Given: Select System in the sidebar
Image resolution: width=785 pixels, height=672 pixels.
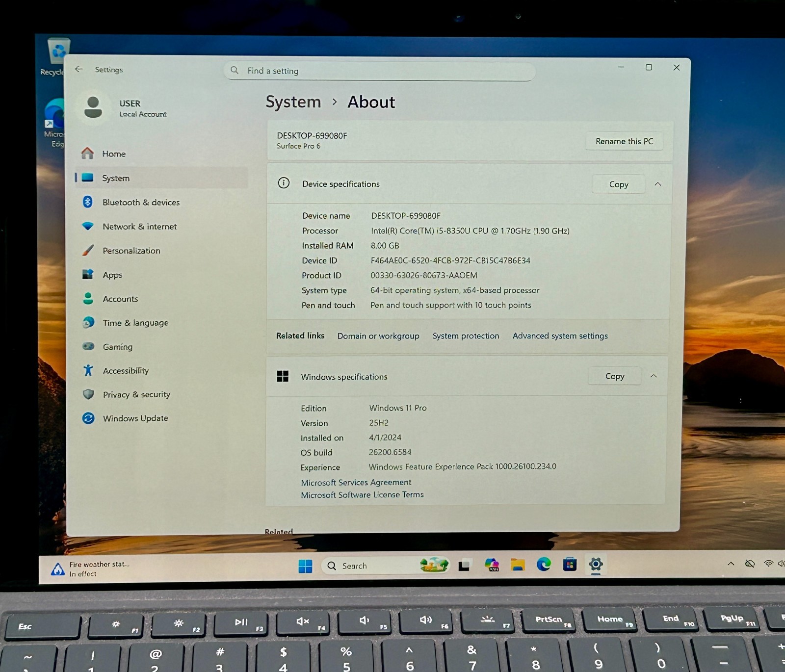Looking at the screenshot, I should pos(161,178).
